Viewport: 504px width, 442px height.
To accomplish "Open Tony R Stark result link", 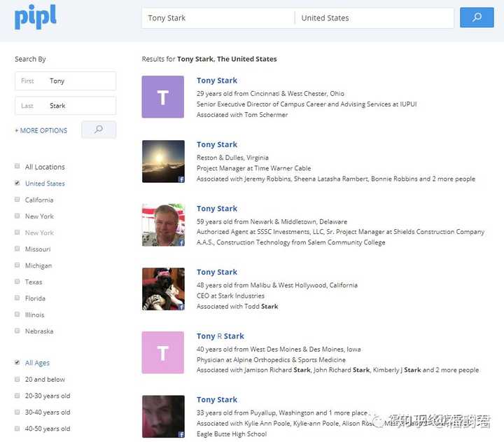I will 220,336.
